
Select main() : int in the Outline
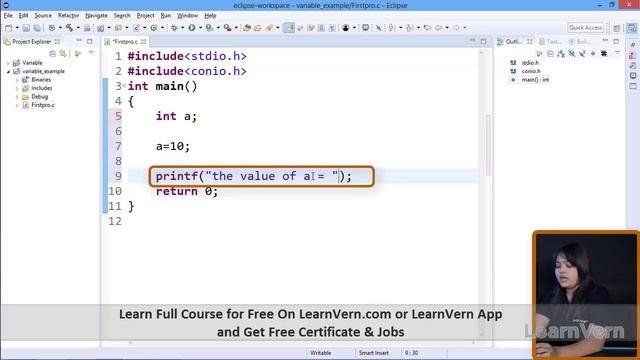pyautogui.click(x=535, y=80)
